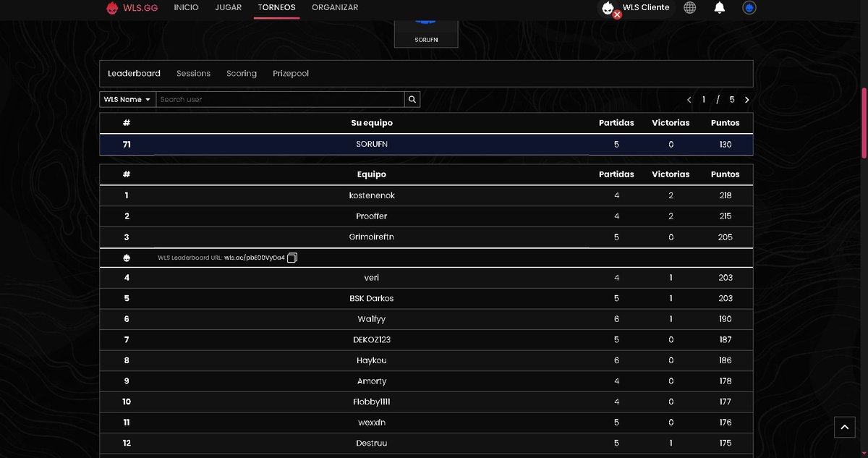Switch to the Scoring tab
Screen dimensions: 868x458
pyautogui.click(x=242, y=73)
